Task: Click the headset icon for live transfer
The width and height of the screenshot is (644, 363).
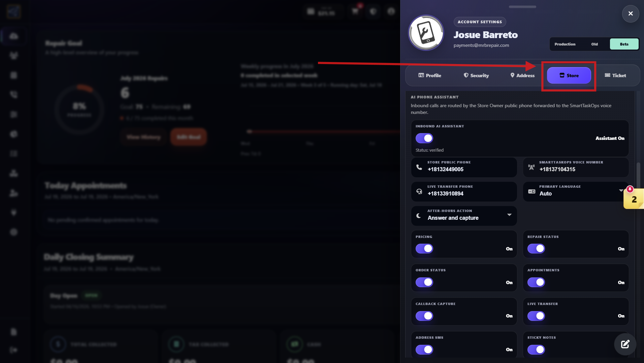Action: tap(419, 191)
